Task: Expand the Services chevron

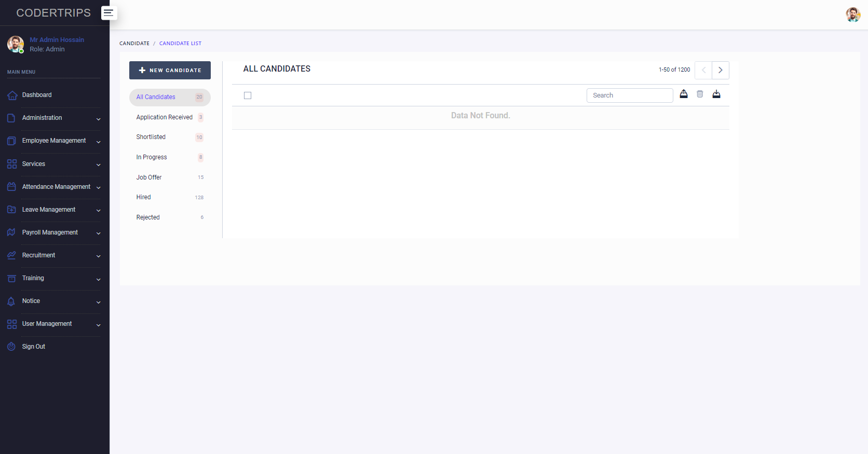Action: click(x=98, y=165)
